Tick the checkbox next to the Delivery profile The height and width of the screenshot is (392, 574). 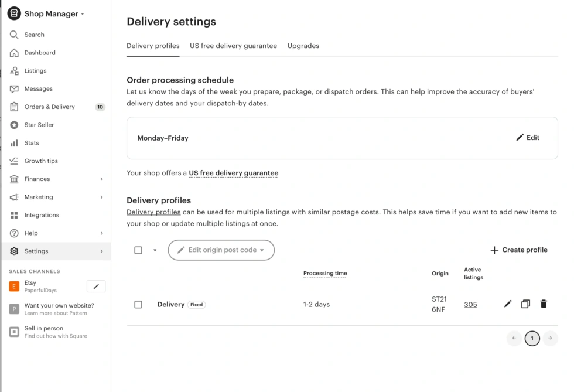click(138, 304)
